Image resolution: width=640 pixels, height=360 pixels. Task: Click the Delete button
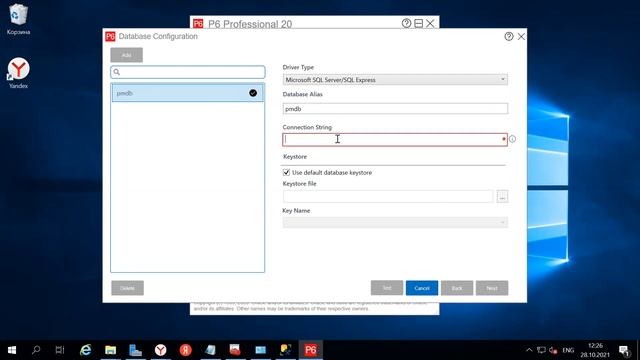(x=127, y=288)
